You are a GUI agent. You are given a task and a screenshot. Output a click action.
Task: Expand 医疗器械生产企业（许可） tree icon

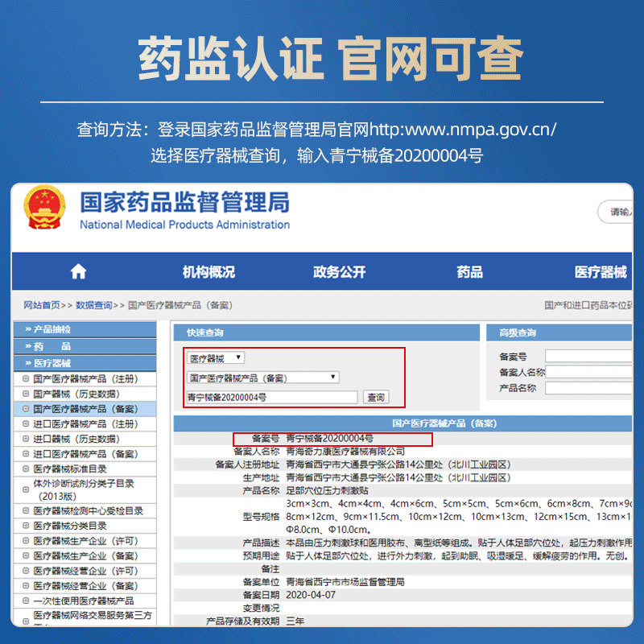click(26, 541)
